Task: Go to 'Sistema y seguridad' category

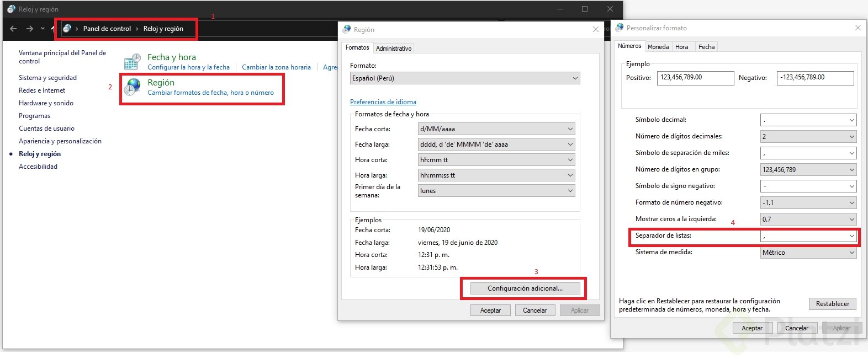Action: (x=47, y=78)
